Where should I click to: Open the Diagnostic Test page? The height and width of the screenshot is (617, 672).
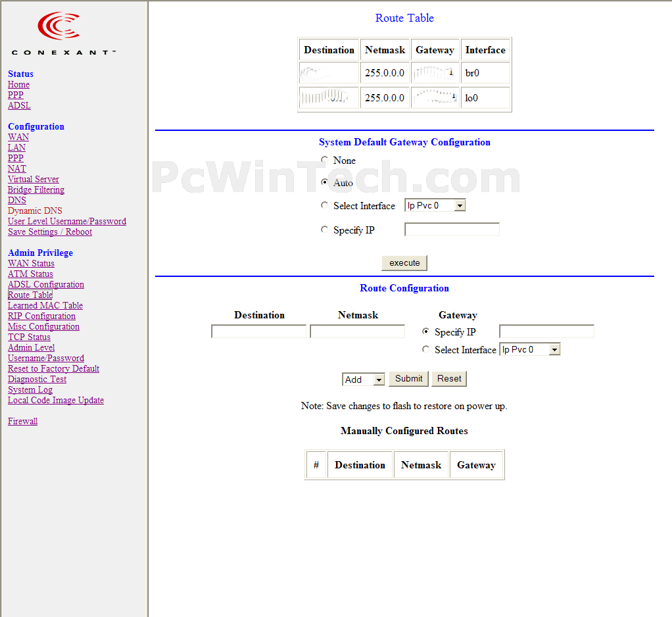pos(37,379)
